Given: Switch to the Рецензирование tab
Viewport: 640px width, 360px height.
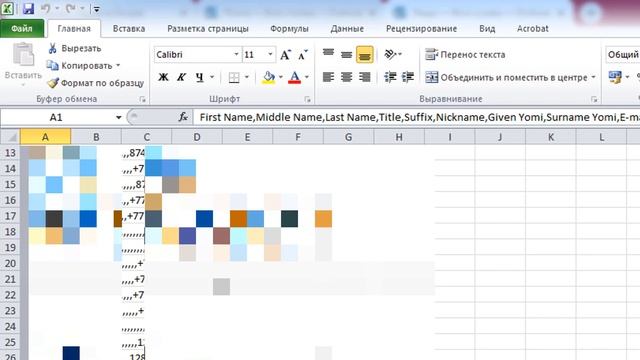Looking at the screenshot, I should tap(421, 29).
